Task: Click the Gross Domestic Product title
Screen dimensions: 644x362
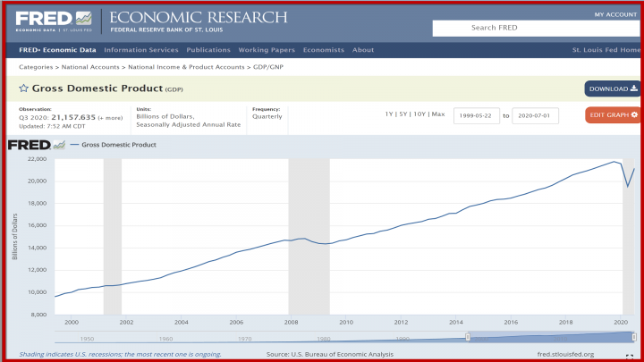Action: tap(97, 88)
